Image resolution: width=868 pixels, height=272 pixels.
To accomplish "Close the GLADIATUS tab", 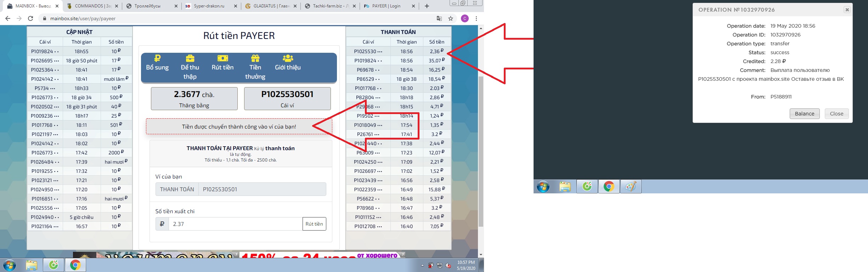I will (295, 6).
